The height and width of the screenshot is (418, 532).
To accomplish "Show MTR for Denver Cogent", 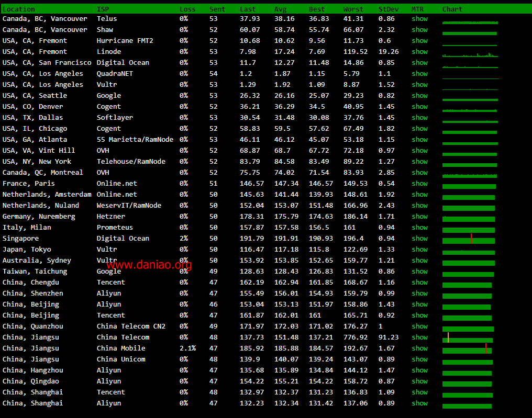I will tap(420, 106).
